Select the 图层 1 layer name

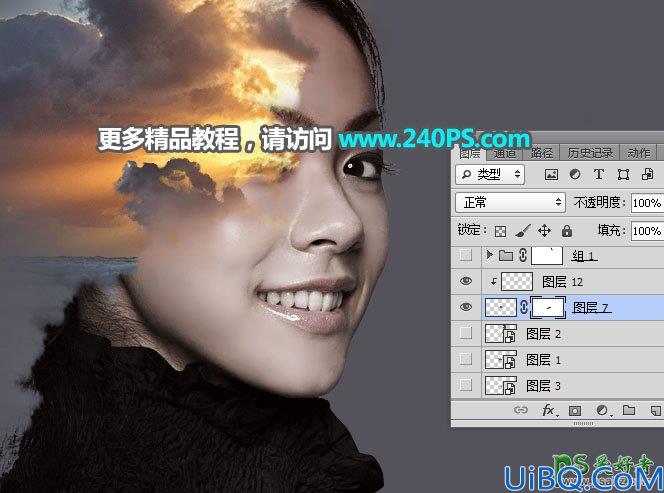pyautogui.click(x=543, y=360)
